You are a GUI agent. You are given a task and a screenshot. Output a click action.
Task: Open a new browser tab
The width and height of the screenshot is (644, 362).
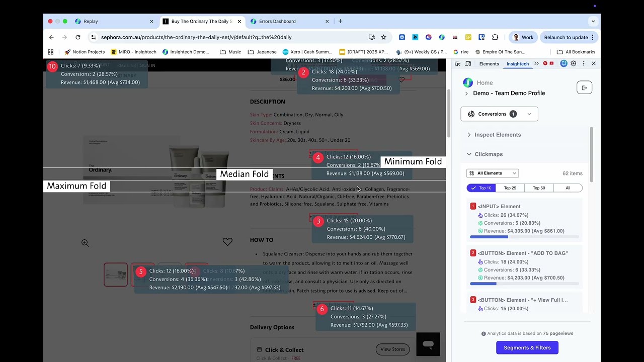340,21
